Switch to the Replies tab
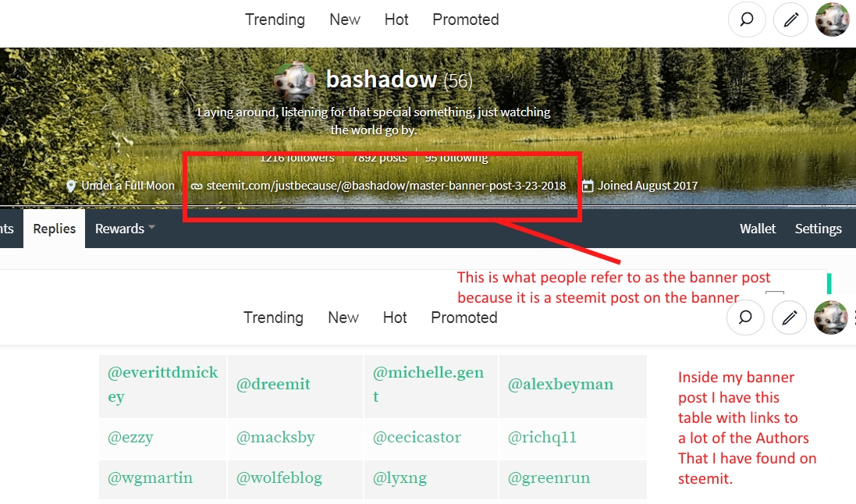The image size is (856, 504). (54, 229)
